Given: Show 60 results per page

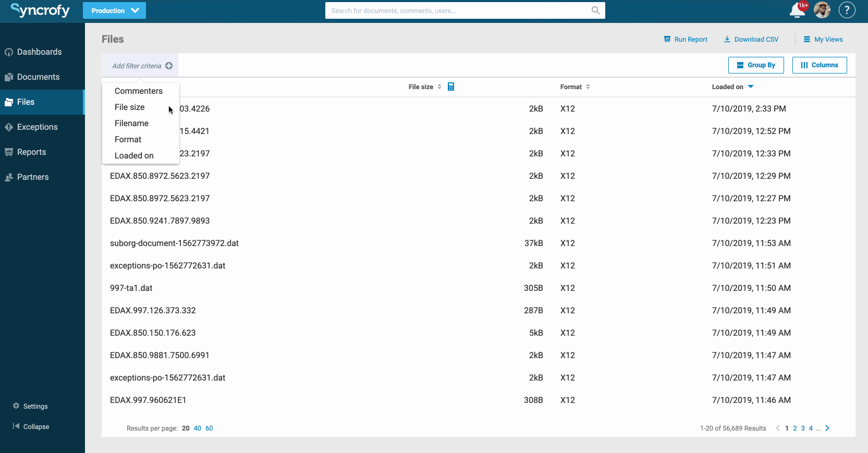Looking at the screenshot, I should click(x=209, y=428).
